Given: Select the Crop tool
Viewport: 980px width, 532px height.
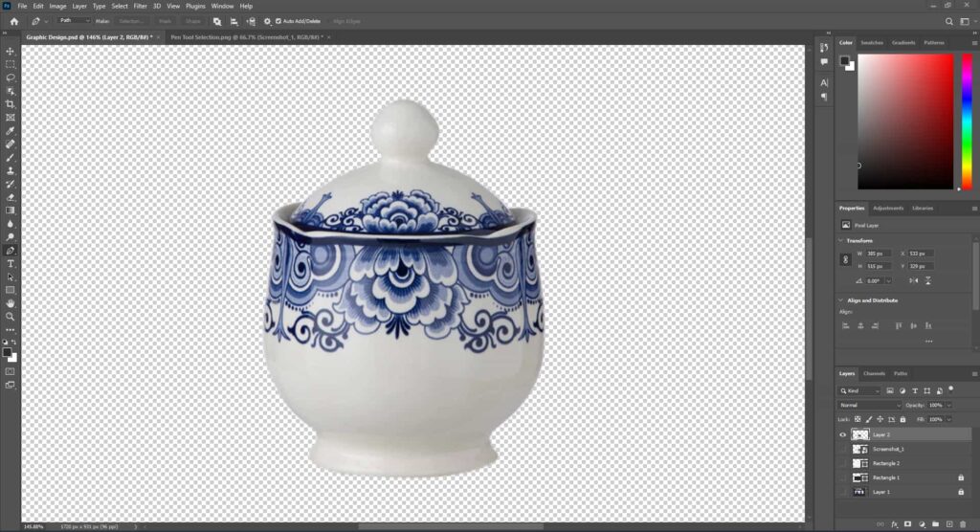Looking at the screenshot, I should coord(10,104).
